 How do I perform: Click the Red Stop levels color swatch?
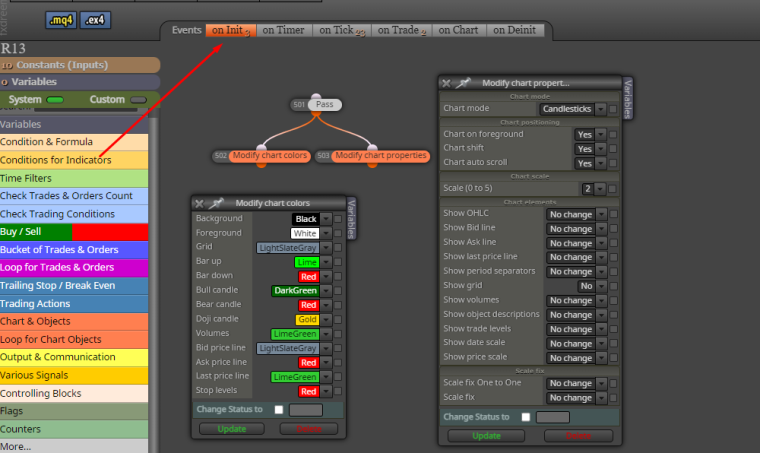tap(308, 391)
